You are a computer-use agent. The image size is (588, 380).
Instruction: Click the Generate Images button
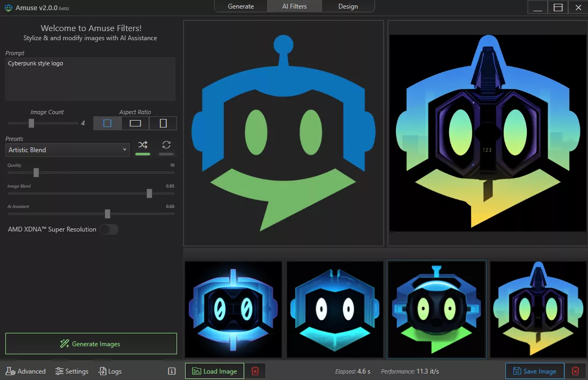(x=91, y=344)
